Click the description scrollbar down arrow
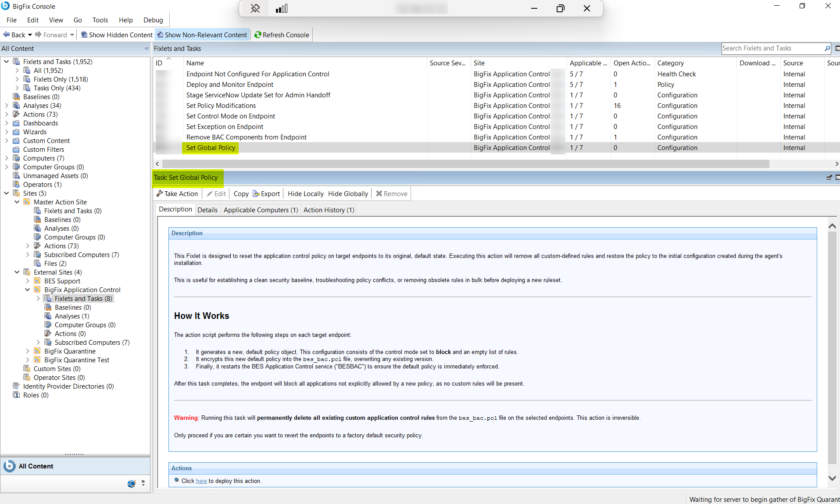This screenshot has width=840, height=504. click(x=832, y=478)
